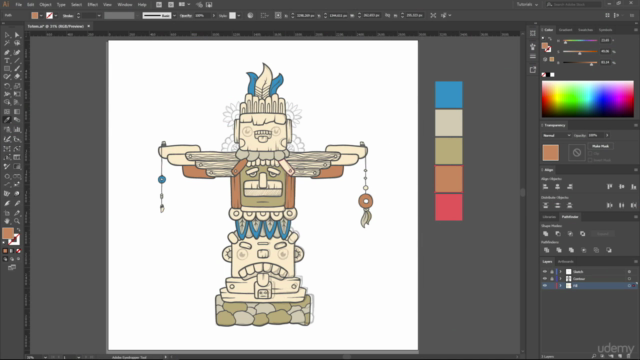Click Intersect shape mode in Pathfinder
The image size is (640, 360).
570,234
